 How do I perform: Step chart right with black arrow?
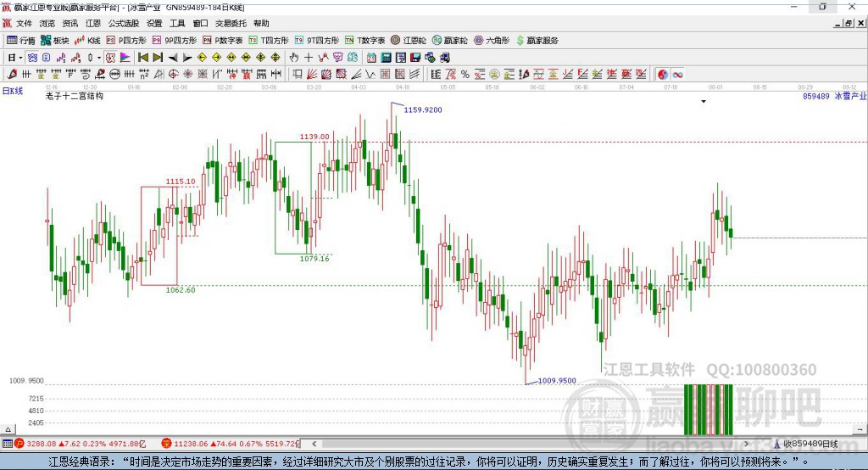(187, 58)
